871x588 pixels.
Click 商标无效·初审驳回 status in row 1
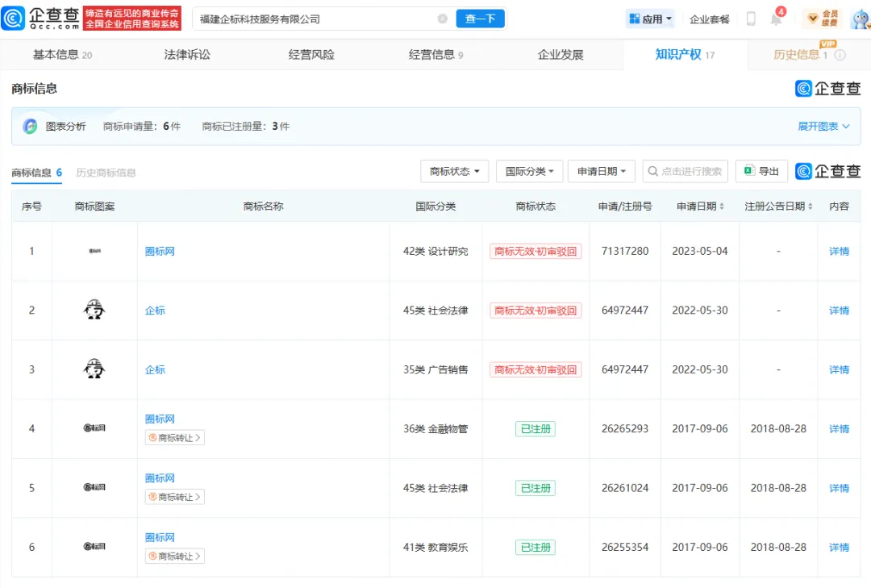(x=536, y=251)
